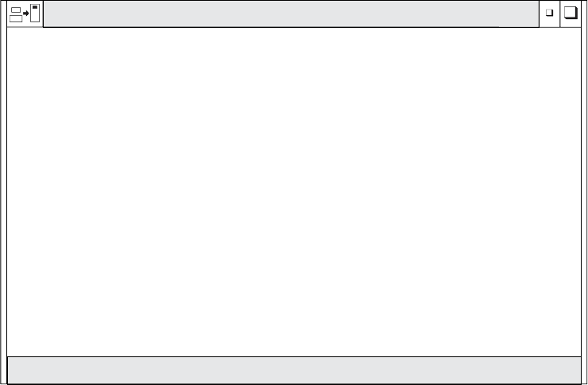Click the title bar's left end beside the menu icon
Screen dimensions: 588x385
point(51,14)
